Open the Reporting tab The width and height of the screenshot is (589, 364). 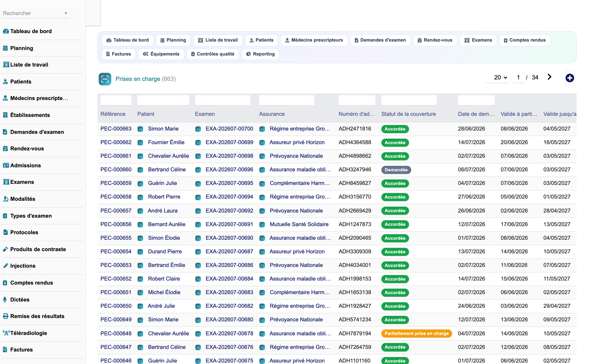tap(260, 54)
